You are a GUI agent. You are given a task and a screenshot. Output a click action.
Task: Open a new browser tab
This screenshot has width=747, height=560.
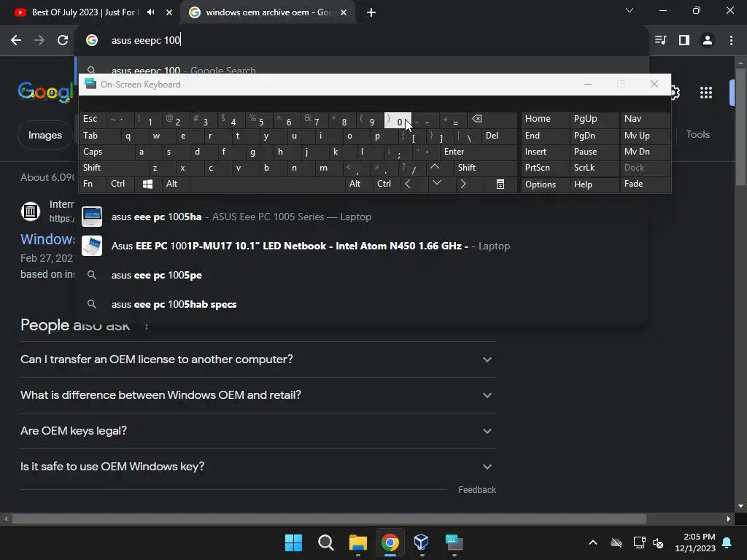(371, 12)
